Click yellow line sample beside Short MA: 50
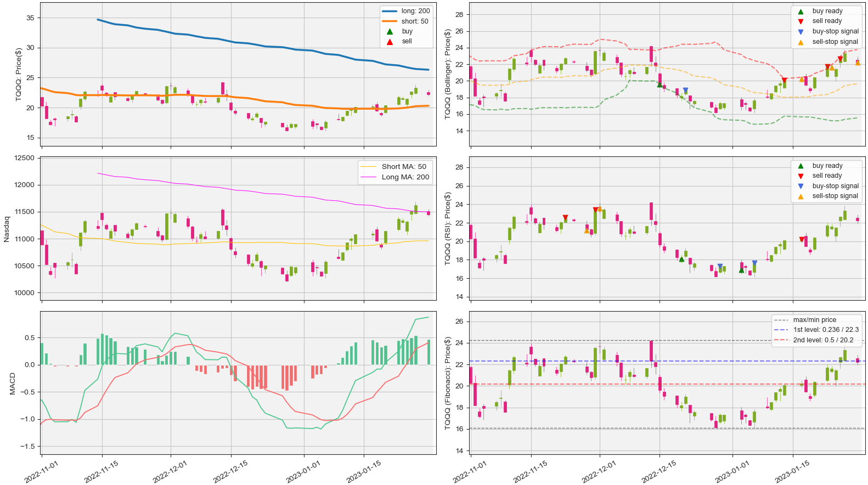868x485 pixels. point(369,166)
